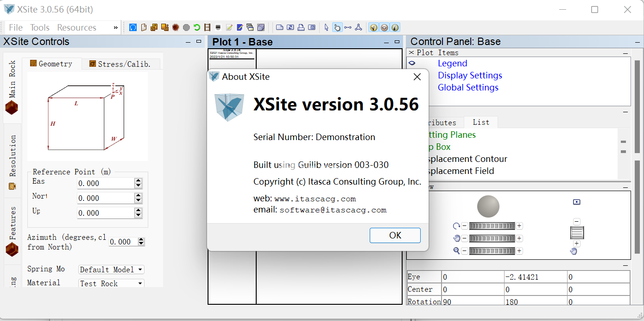
Task: Select the arrow pointer tool
Action: [326, 27]
